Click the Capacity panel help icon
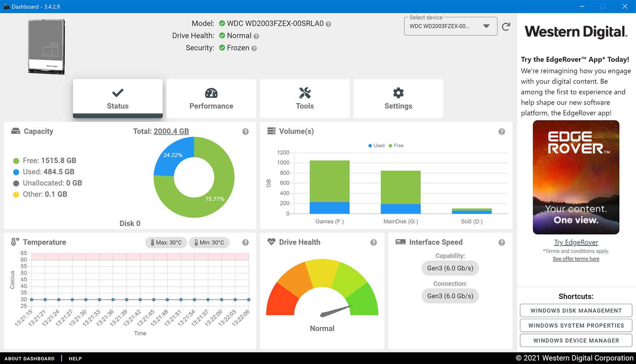Viewport: 636px width, 364px height. [246, 131]
